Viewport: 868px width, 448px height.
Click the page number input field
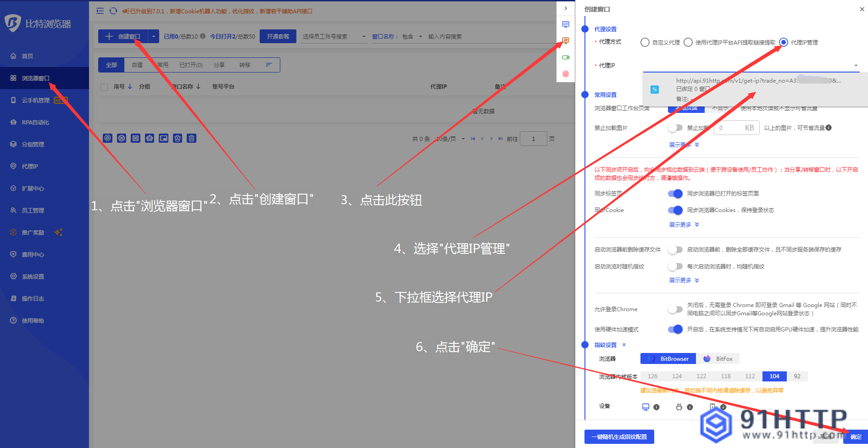coord(534,139)
